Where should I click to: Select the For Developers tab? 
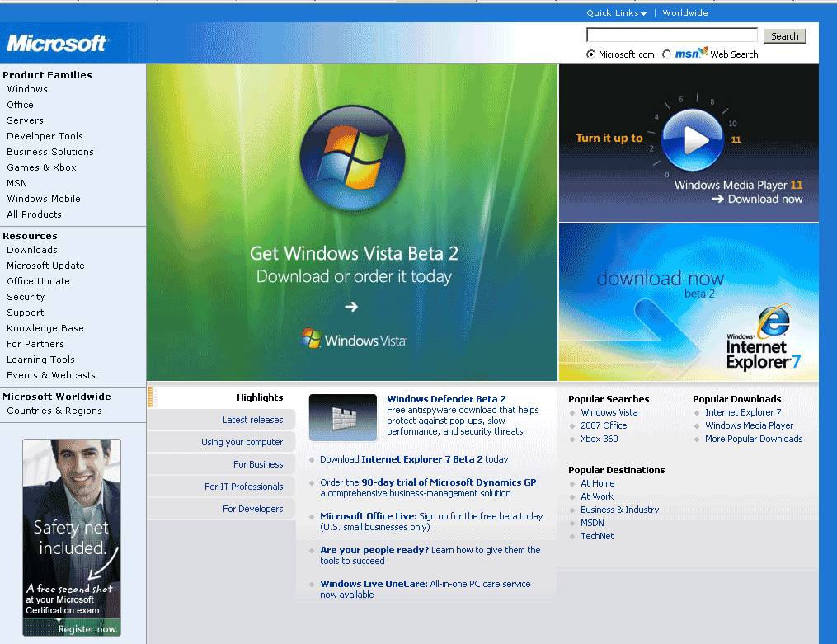pos(221,509)
